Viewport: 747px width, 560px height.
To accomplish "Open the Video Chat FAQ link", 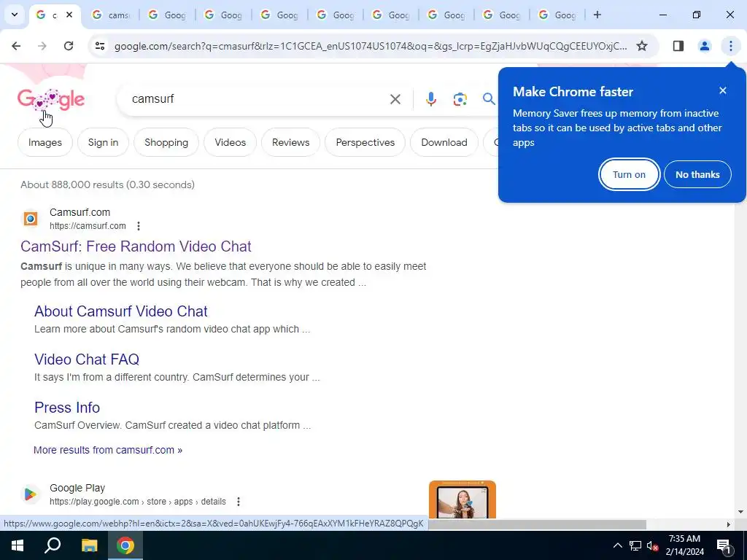I will pyautogui.click(x=87, y=359).
